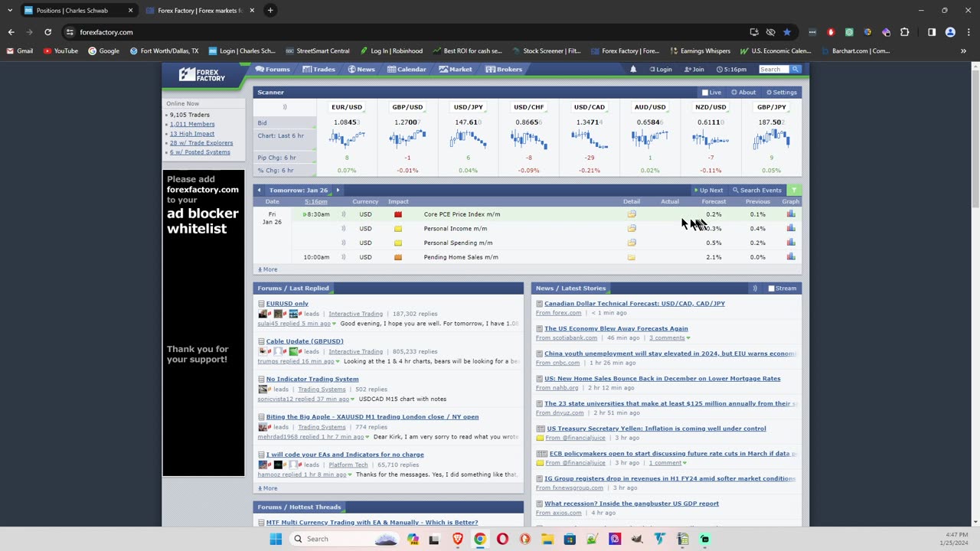The width and height of the screenshot is (980, 551).
Task: Go to previous calendar day arrow
Action: 260,190
